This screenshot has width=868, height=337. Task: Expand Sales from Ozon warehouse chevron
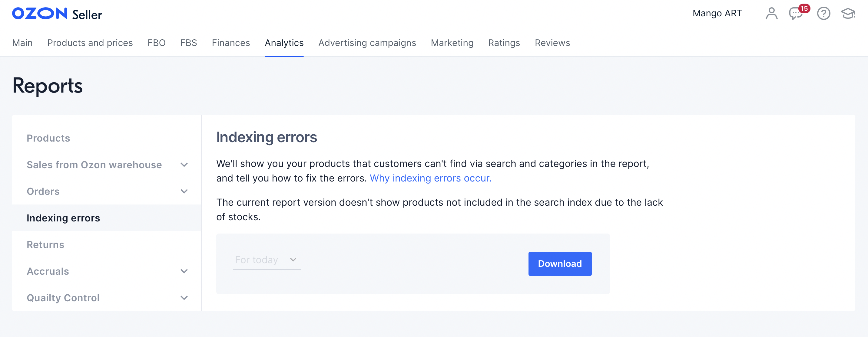point(184,165)
